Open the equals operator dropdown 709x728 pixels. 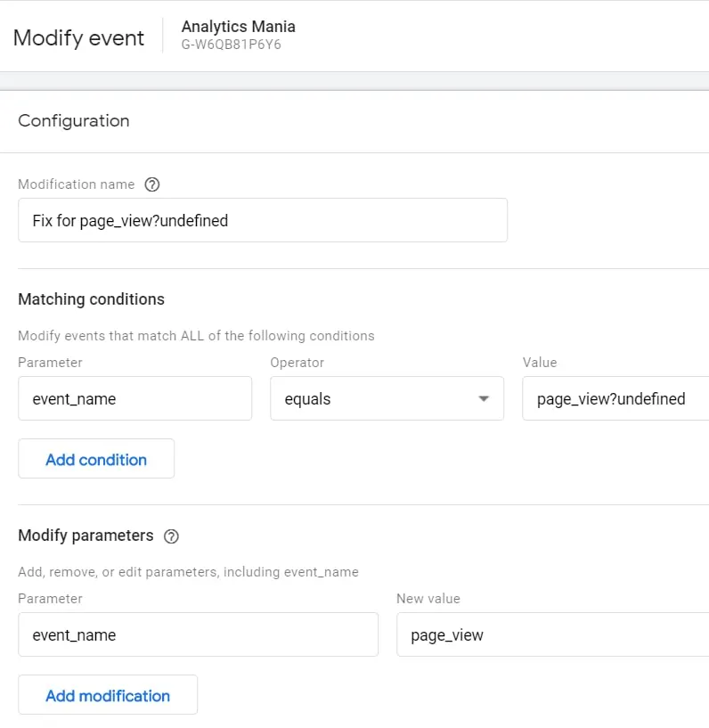point(387,398)
